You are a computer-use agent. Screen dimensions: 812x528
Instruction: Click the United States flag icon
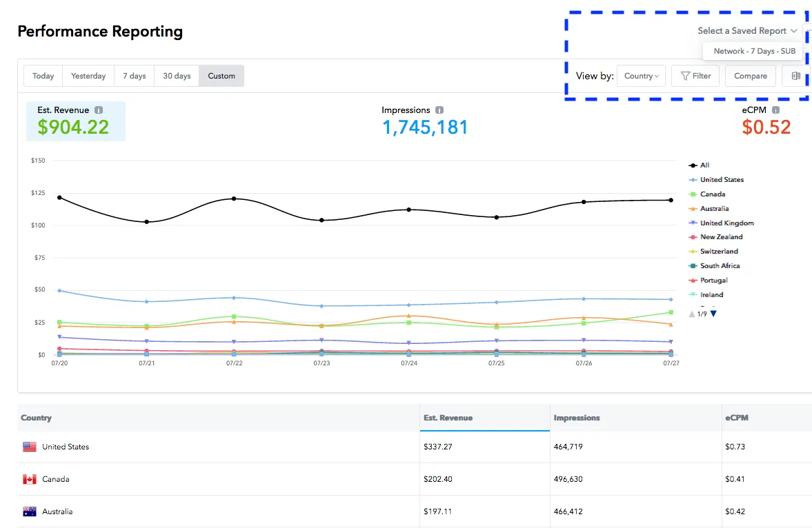(x=30, y=447)
